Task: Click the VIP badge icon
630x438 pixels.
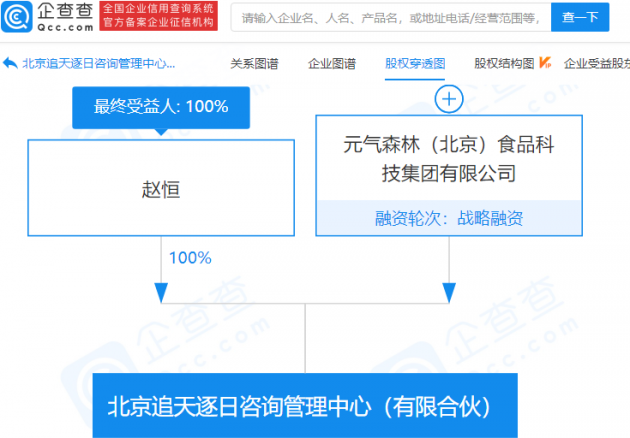Action: (545, 63)
